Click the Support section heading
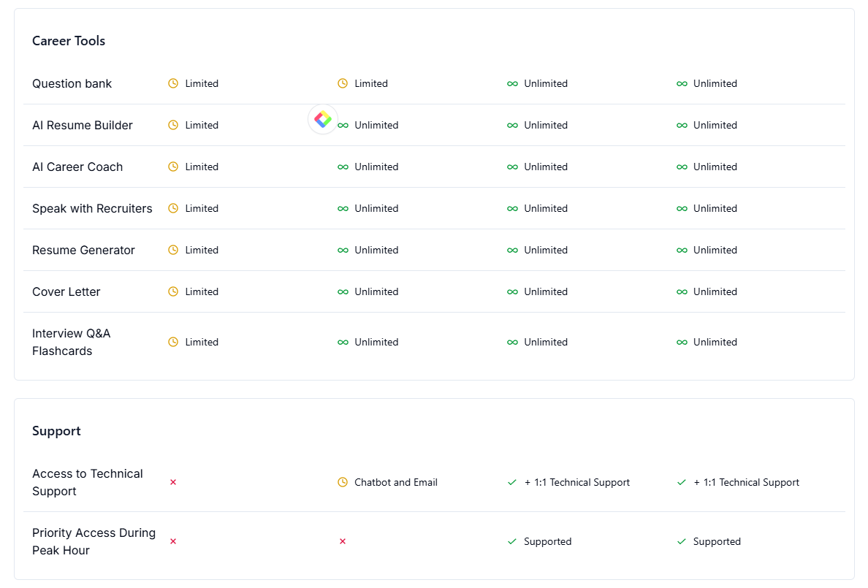Image resolution: width=868 pixels, height=588 pixels. coord(56,431)
